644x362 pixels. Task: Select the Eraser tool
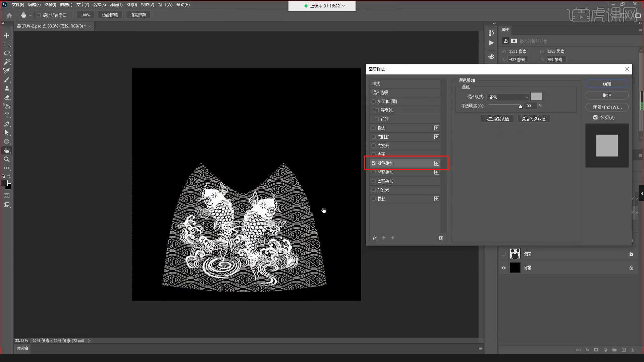pyautogui.click(x=7, y=98)
